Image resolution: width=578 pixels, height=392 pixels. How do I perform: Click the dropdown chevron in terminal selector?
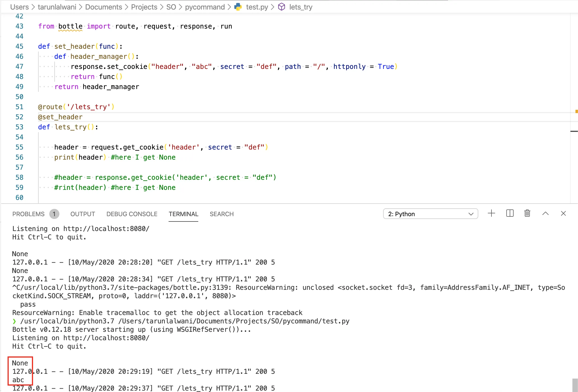[471, 214]
